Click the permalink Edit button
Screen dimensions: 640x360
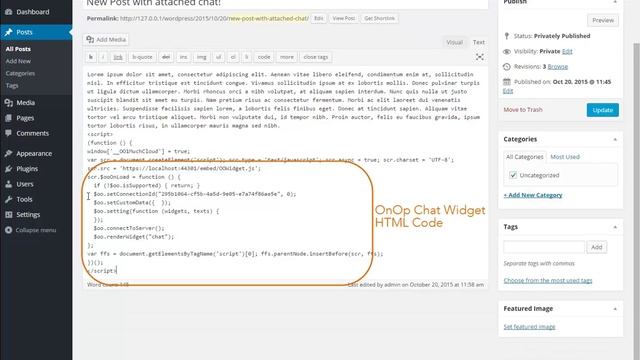(x=318, y=18)
